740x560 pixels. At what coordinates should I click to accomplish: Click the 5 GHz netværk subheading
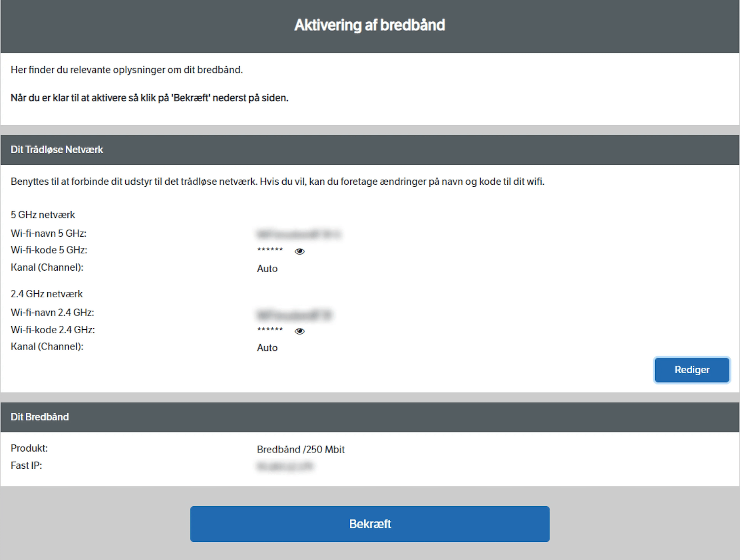[43, 215]
